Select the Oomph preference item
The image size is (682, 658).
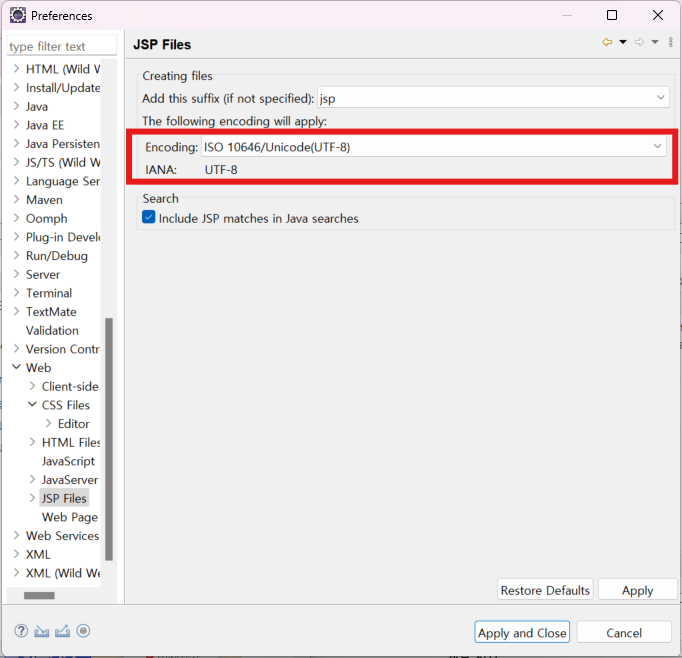[x=47, y=218]
